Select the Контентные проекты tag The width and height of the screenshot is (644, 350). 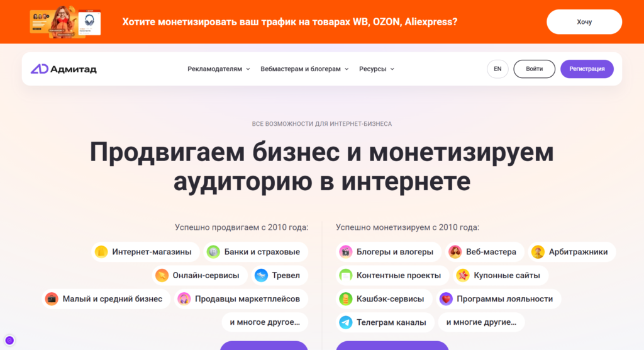tap(392, 275)
